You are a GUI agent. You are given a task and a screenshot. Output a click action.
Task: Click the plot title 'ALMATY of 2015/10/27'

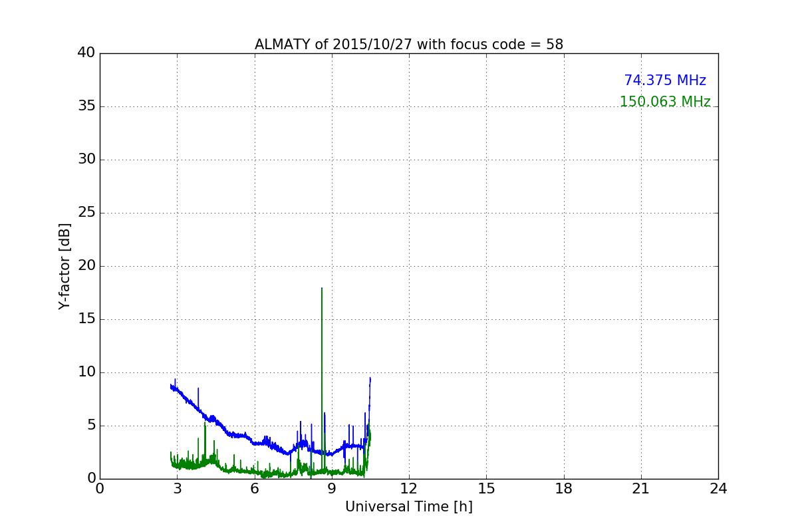tap(408, 45)
